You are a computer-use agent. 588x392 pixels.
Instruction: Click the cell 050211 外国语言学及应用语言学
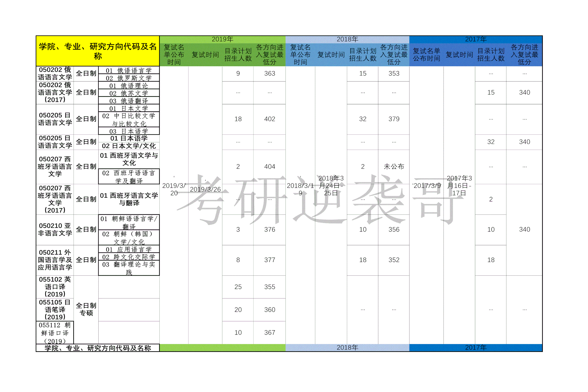click(55, 260)
